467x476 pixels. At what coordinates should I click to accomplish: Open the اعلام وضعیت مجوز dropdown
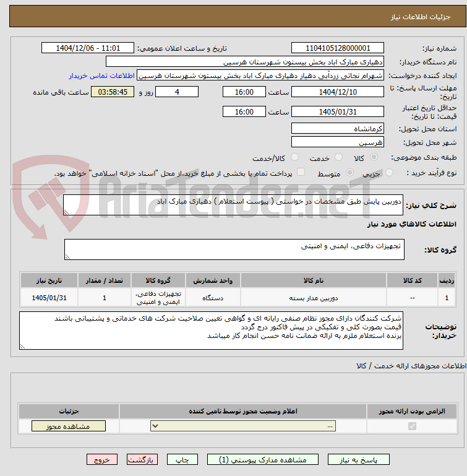(242, 426)
